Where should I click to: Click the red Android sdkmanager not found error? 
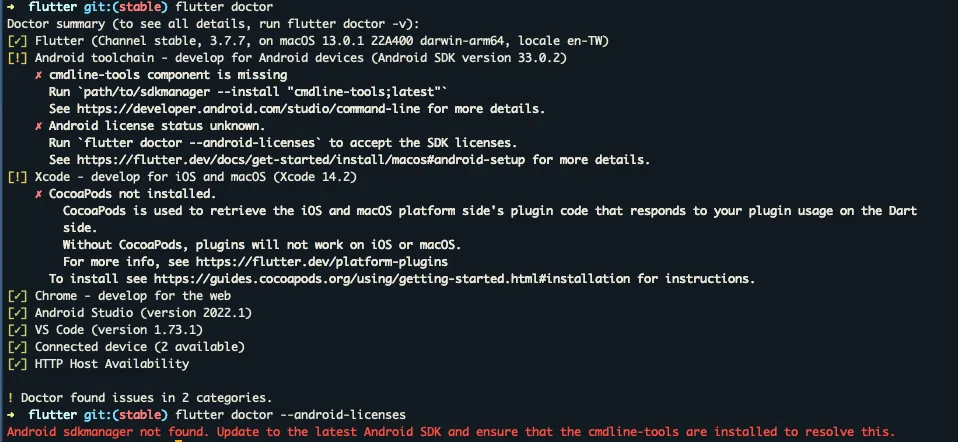coord(450,432)
